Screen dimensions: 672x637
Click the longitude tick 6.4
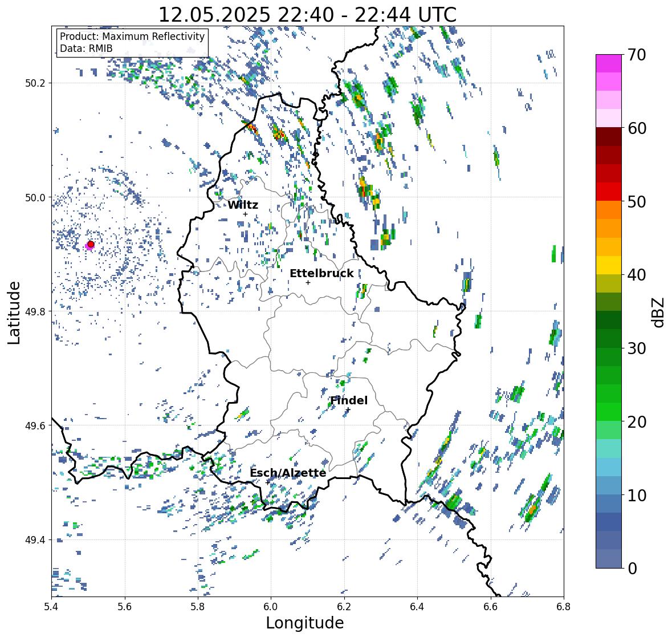pyautogui.click(x=417, y=606)
